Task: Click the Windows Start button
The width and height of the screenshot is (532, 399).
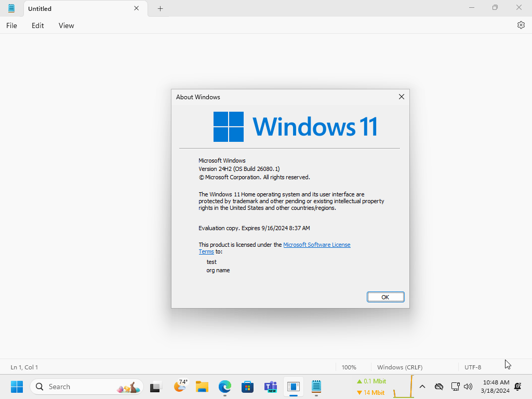Action: click(x=17, y=387)
